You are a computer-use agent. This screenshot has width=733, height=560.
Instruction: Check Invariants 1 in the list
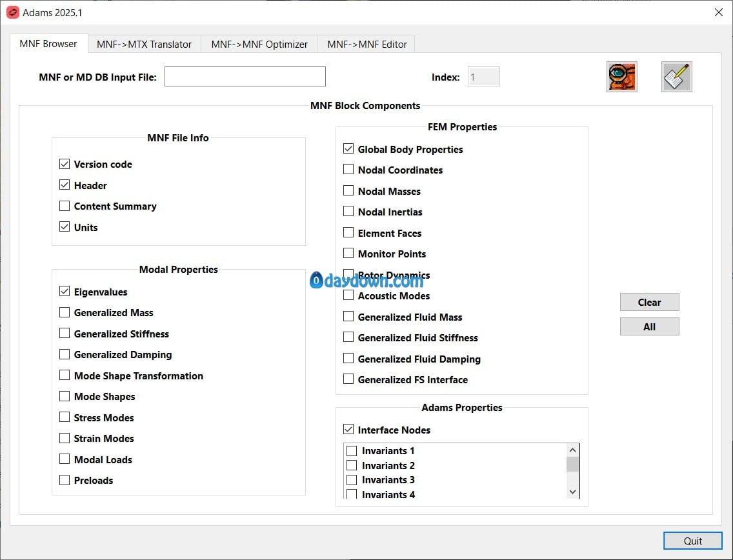352,450
